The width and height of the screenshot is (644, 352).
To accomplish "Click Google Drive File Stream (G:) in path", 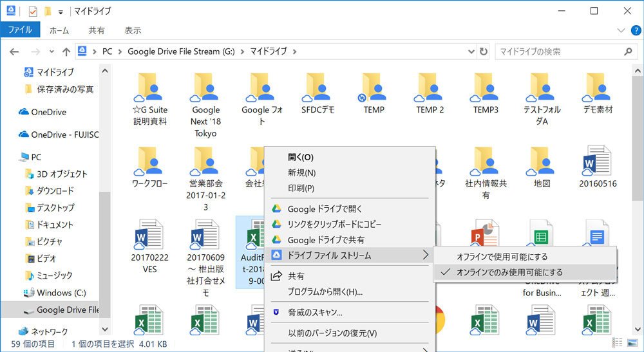I will pyautogui.click(x=181, y=51).
